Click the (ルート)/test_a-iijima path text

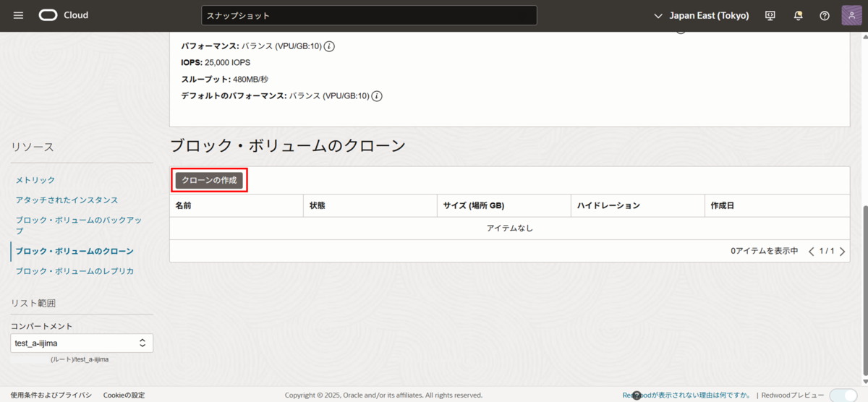coord(80,359)
